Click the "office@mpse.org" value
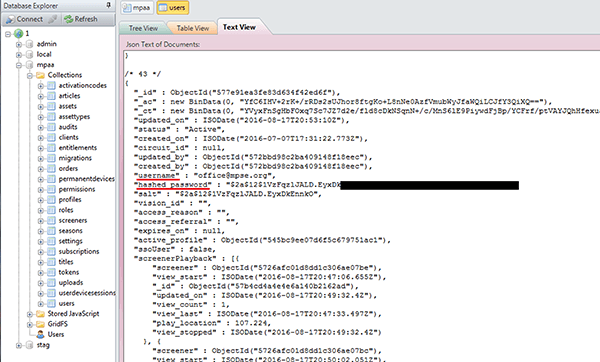 point(233,176)
